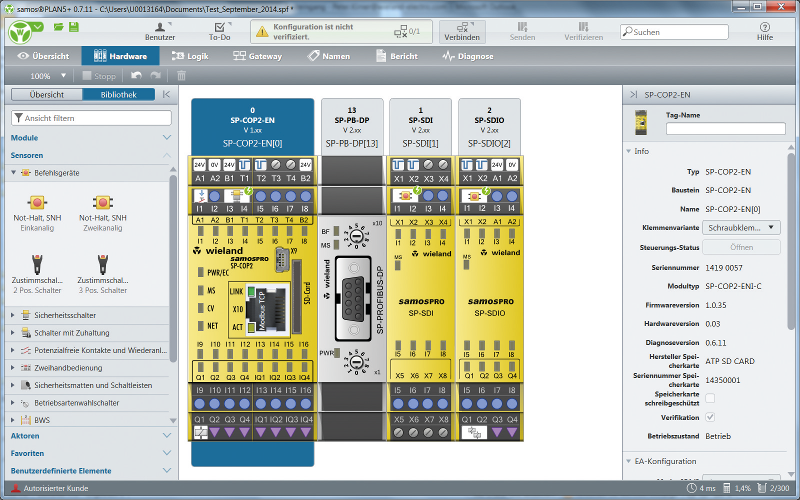Image resolution: width=800 pixels, height=500 pixels.
Task: Click the trash delete icon
Action: click(x=181, y=76)
